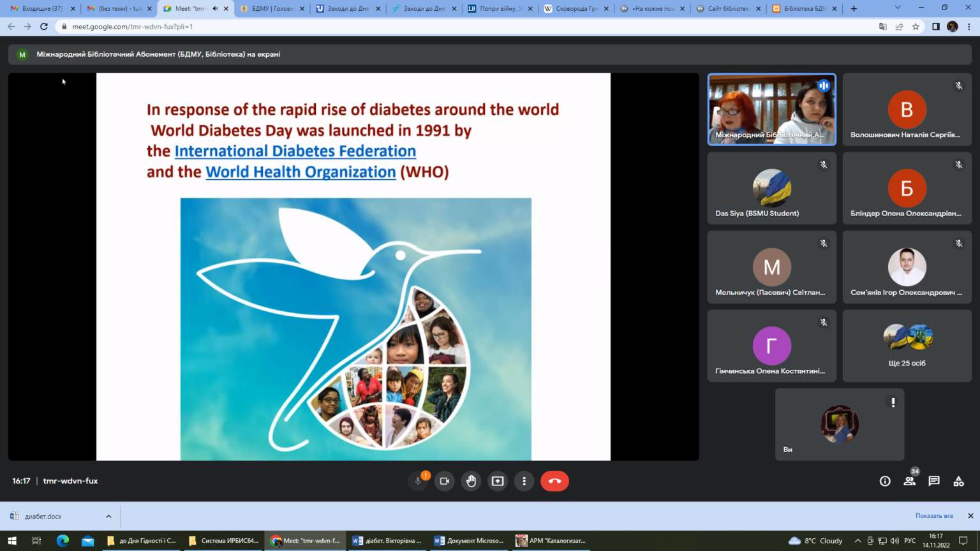Expand options for діабет.docx download
980x551 pixels.
(x=108, y=517)
